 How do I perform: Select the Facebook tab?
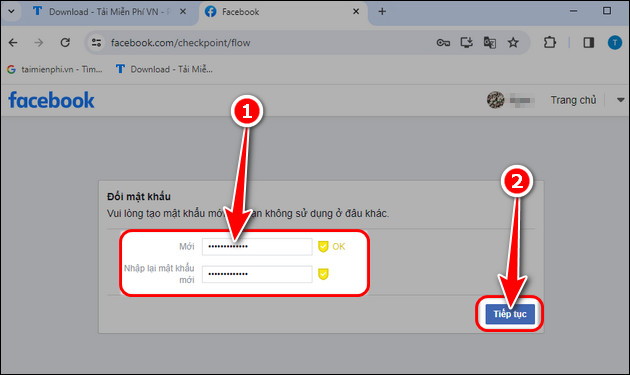pos(281,12)
